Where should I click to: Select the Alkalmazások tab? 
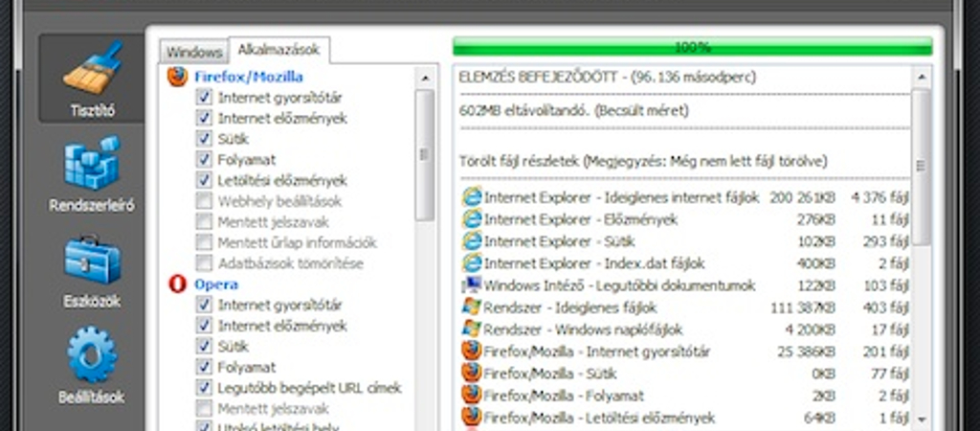pyautogui.click(x=278, y=50)
